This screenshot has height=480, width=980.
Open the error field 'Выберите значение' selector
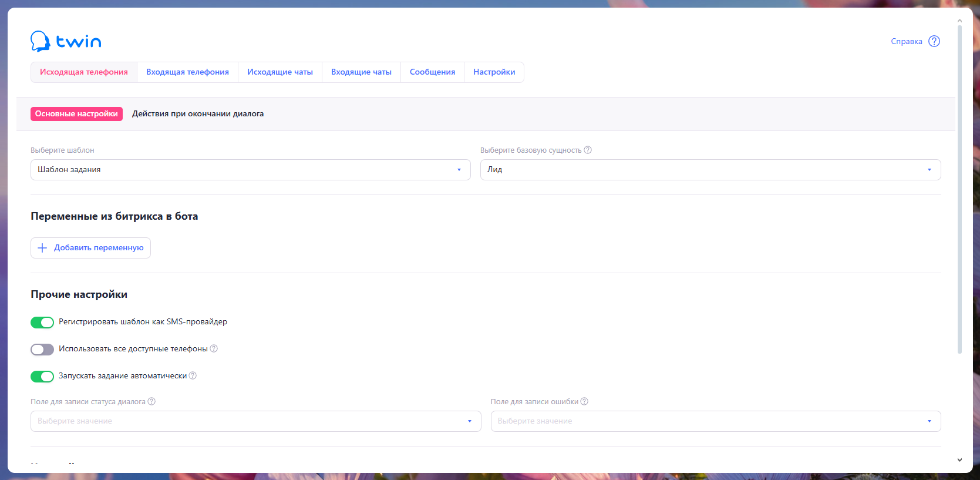click(715, 421)
